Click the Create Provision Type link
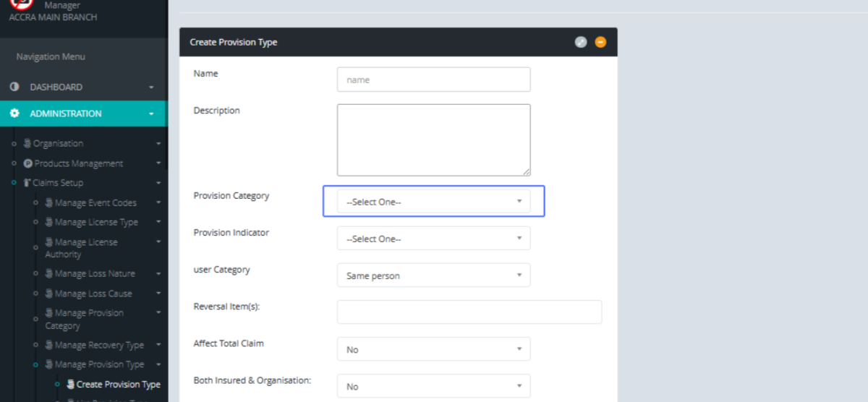868x402 pixels. [118, 385]
